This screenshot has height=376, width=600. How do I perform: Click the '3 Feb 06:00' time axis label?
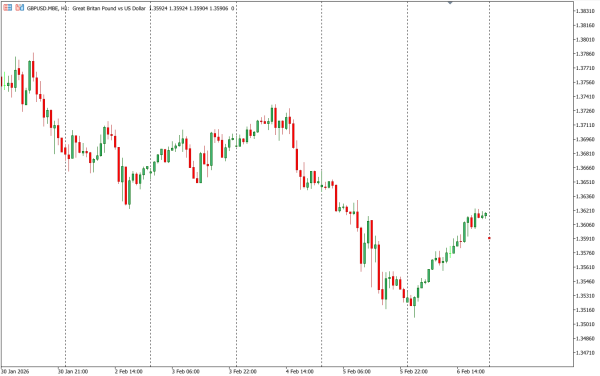(x=186, y=371)
